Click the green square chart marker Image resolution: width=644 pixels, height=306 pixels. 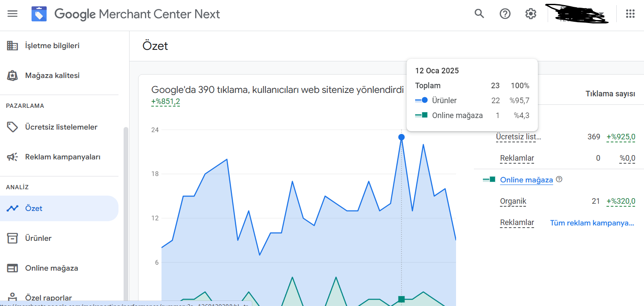coord(401,299)
